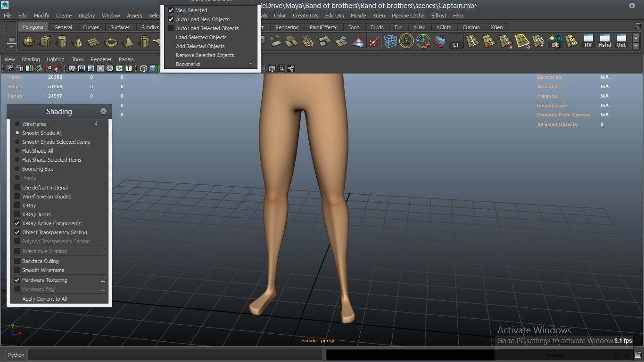The image size is (644, 362).
Task: Toggle X-Ray Joints checkbox
Action: click(17, 214)
